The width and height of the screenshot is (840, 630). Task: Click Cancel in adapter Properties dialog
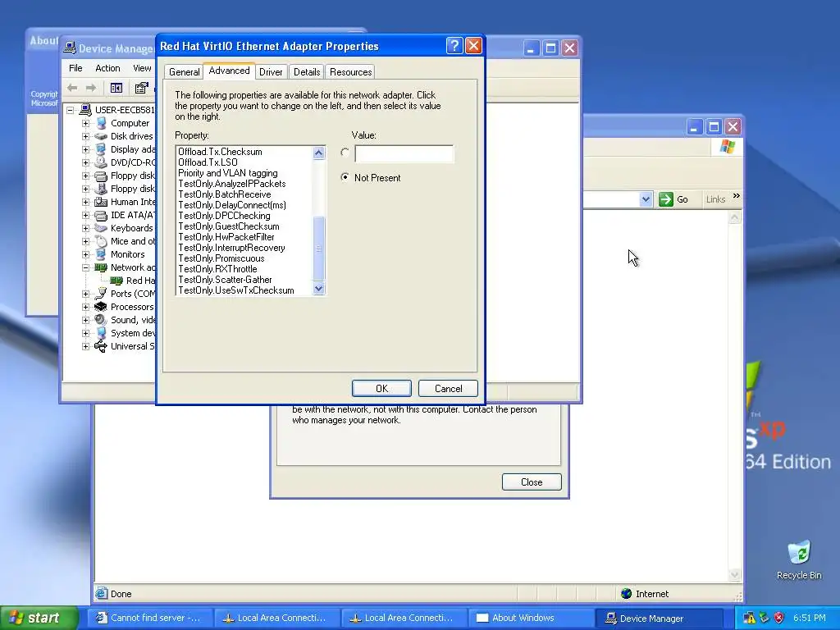click(448, 388)
